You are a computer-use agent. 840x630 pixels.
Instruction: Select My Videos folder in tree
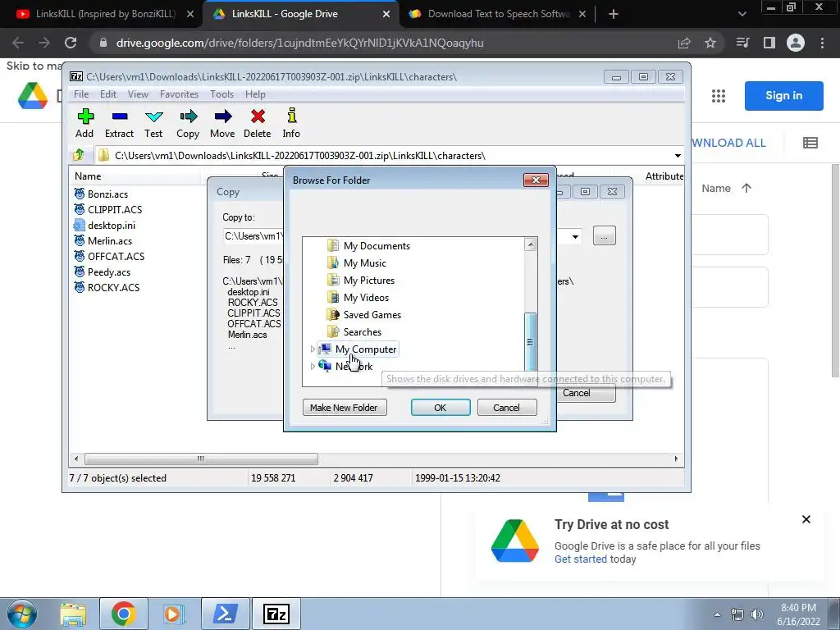[366, 297]
